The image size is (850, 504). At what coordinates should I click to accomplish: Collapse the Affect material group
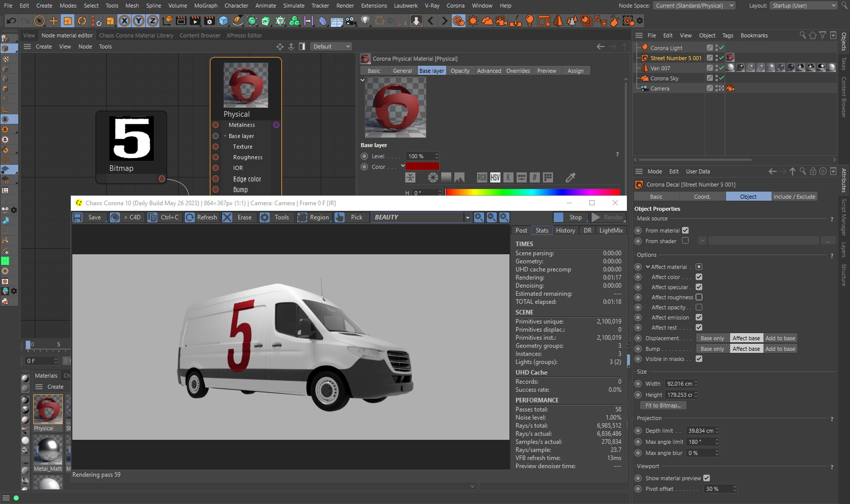pos(648,267)
